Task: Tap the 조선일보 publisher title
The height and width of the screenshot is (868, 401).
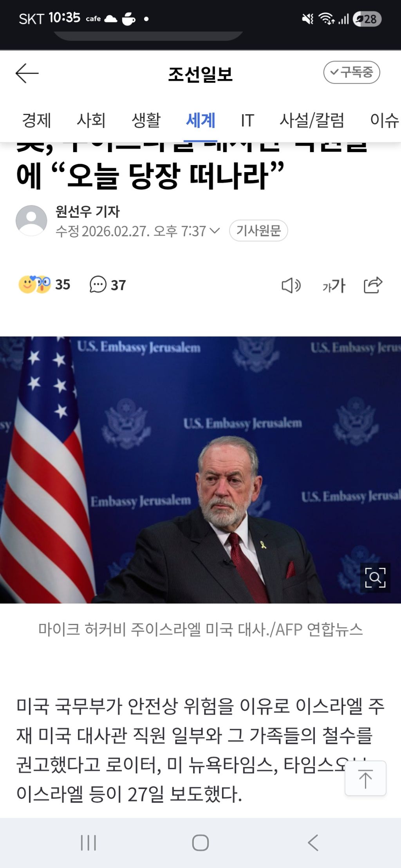Action: pyautogui.click(x=200, y=74)
